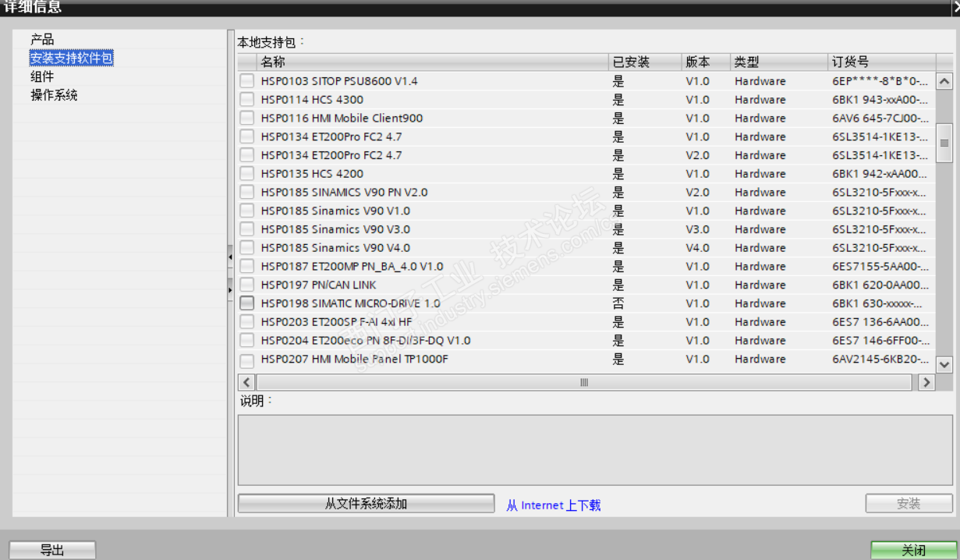Screen dimensions: 960x560
Task: Click the 安装 button
Action: (x=909, y=504)
